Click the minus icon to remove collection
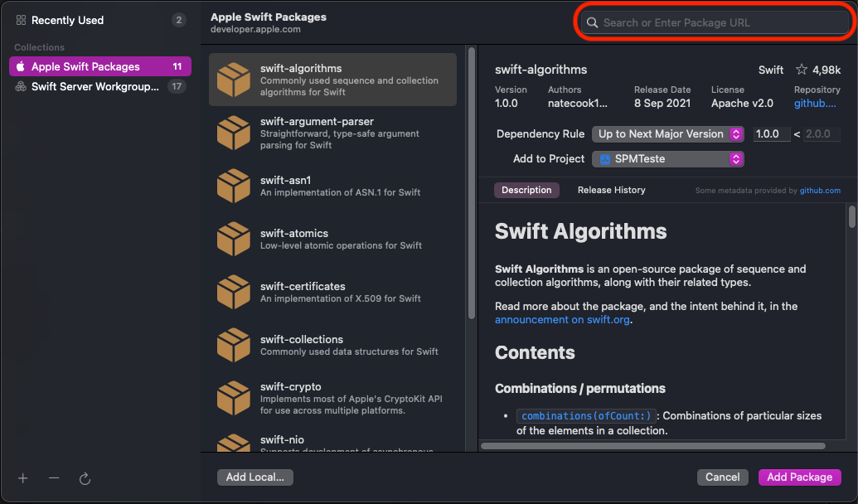 54,477
